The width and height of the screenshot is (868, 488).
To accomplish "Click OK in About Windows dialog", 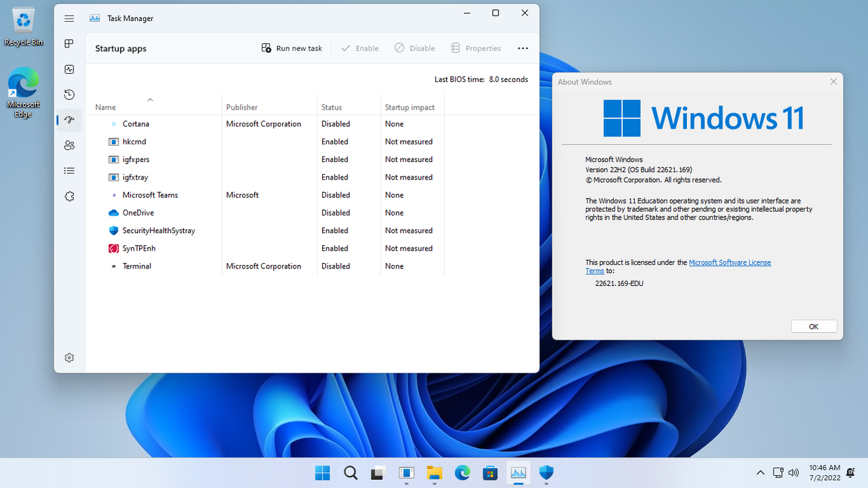I will point(814,327).
